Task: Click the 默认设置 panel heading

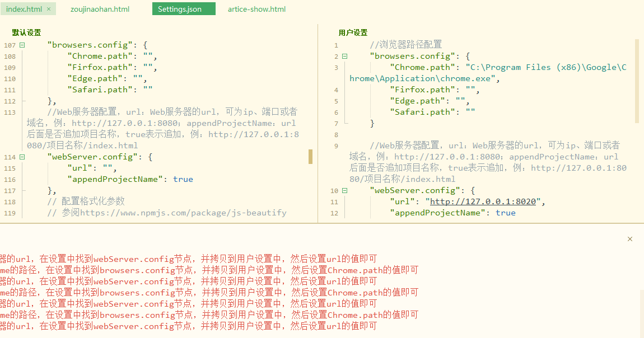Action: (x=26, y=32)
